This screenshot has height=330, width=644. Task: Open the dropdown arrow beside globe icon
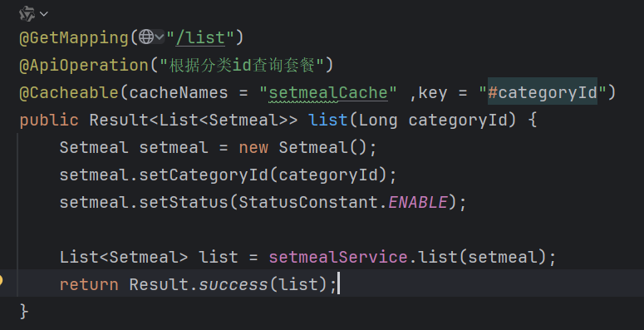[x=160, y=37]
